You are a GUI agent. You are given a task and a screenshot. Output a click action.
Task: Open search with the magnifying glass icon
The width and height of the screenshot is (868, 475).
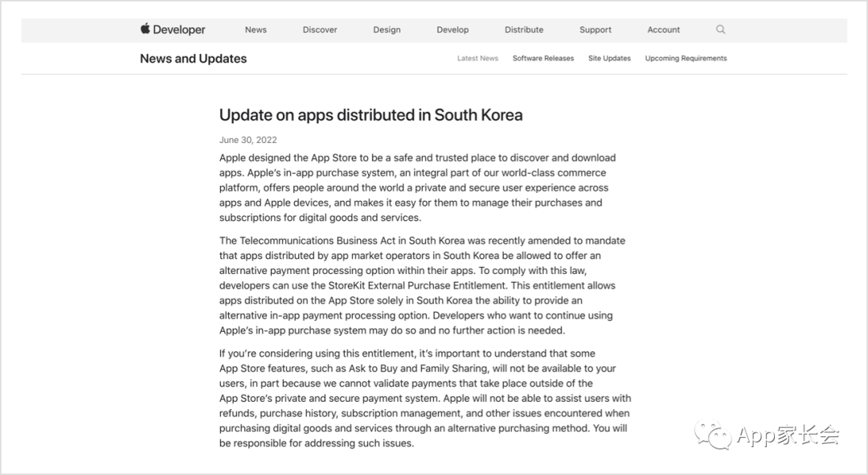tap(720, 30)
